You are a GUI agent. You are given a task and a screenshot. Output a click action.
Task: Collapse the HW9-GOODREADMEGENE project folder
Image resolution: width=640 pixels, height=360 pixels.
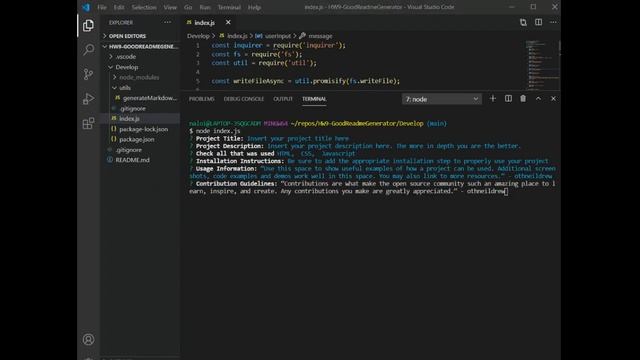point(140,47)
